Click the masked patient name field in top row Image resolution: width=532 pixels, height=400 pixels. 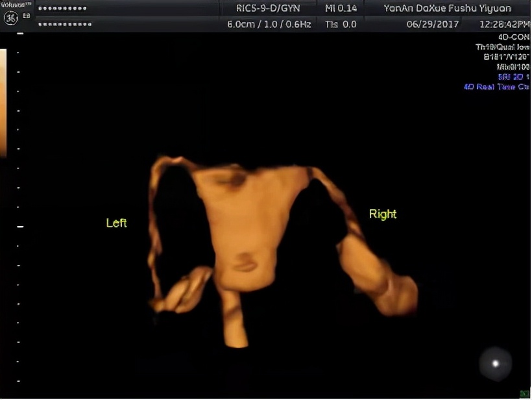pyautogui.click(x=62, y=9)
